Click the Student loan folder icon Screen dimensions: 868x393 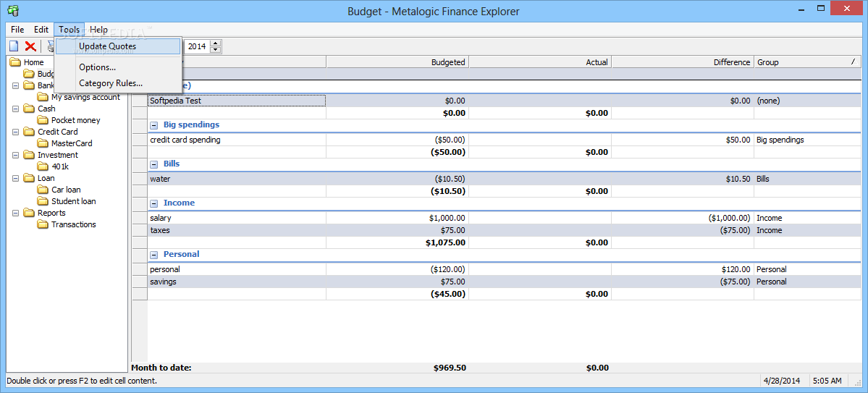pyautogui.click(x=43, y=201)
